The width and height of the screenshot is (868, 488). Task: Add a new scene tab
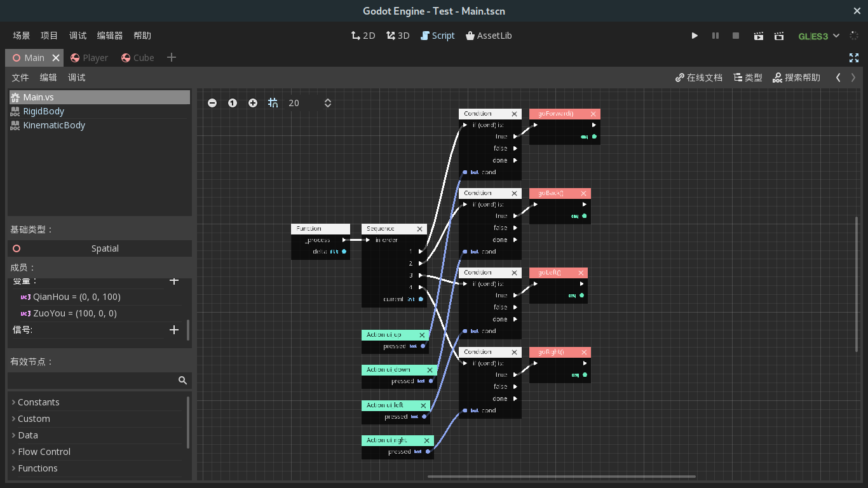pos(171,57)
